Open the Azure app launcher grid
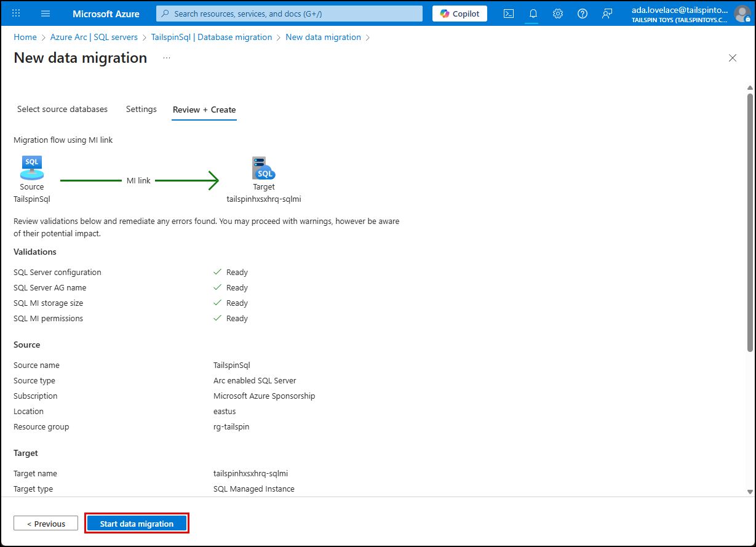The width and height of the screenshot is (756, 547). tap(16, 13)
